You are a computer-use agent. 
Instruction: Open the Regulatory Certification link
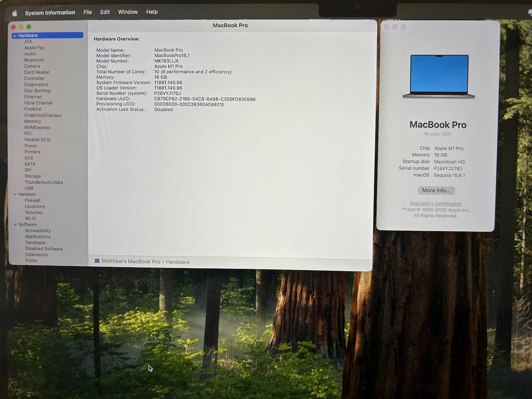pyautogui.click(x=436, y=204)
